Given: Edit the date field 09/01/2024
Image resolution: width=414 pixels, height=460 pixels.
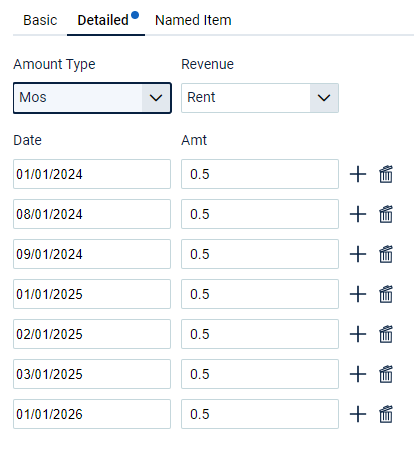Looking at the screenshot, I should pyautogui.click(x=92, y=254).
